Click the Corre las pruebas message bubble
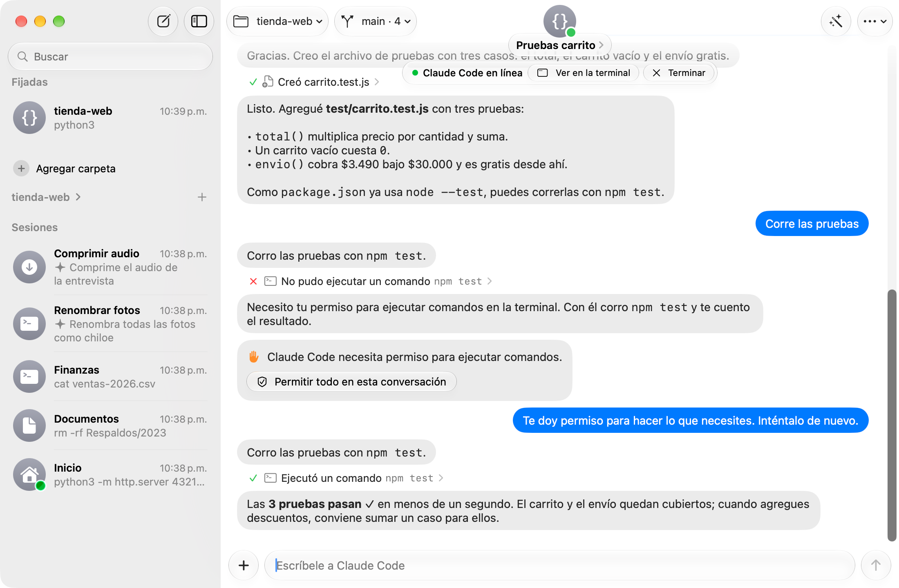The height and width of the screenshot is (588, 899). click(812, 223)
